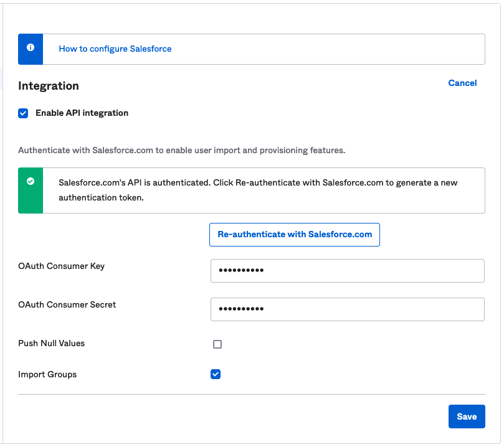Click the OAuth Consumer Key label
504x447 pixels.
pyautogui.click(x=61, y=266)
